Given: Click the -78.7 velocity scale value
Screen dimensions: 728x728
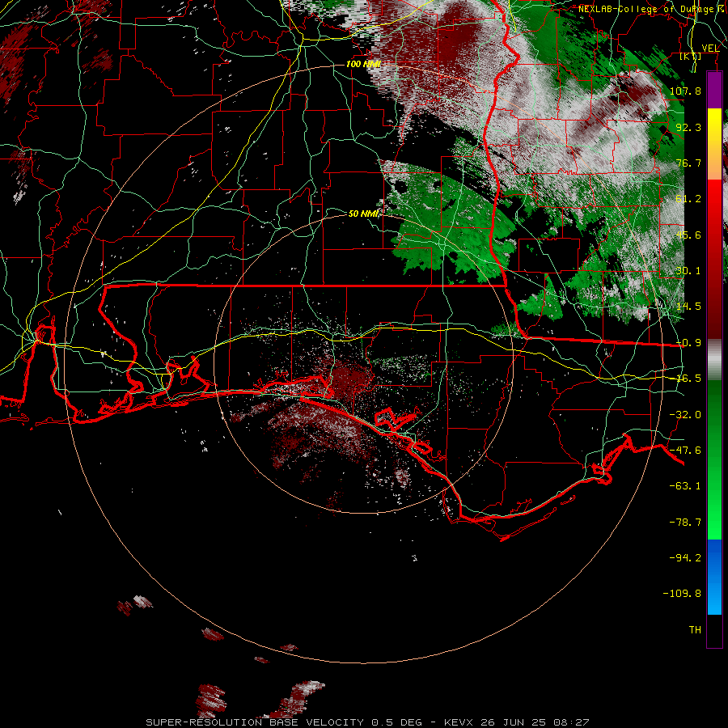Looking at the screenshot, I should (x=685, y=523).
